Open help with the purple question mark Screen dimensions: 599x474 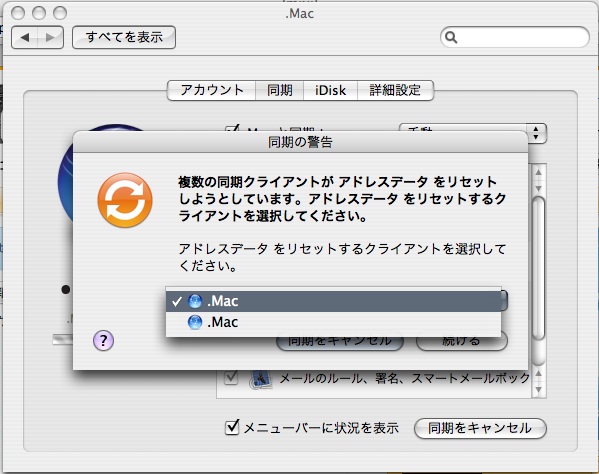(x=103, y=340)
